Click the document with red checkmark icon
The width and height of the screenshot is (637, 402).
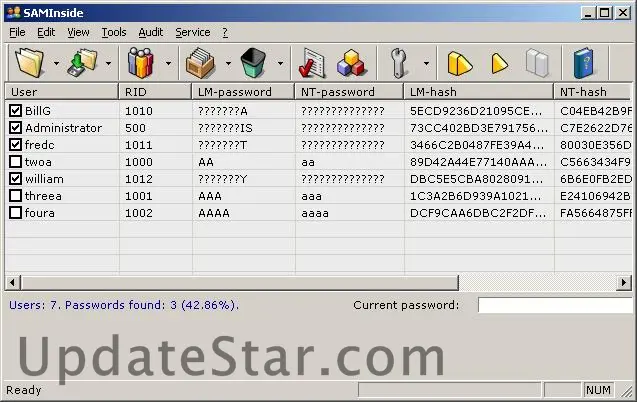tap(312, 63)
